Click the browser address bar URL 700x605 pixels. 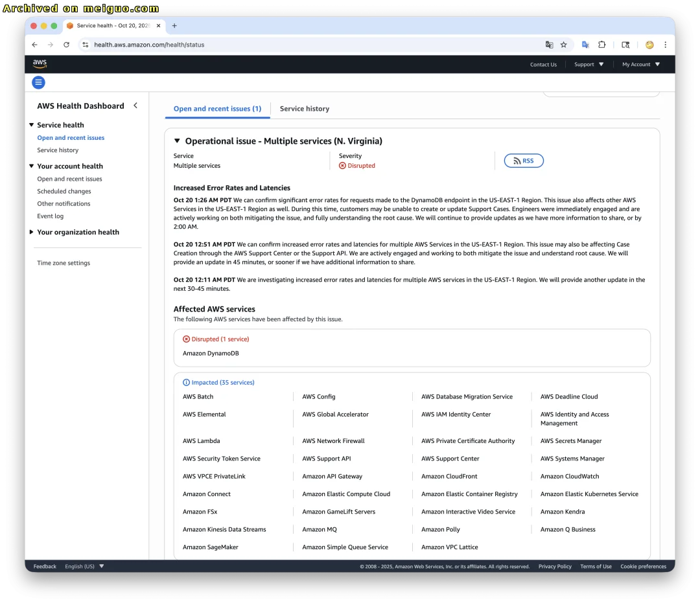pyautogui.click(x=149, y=45)
